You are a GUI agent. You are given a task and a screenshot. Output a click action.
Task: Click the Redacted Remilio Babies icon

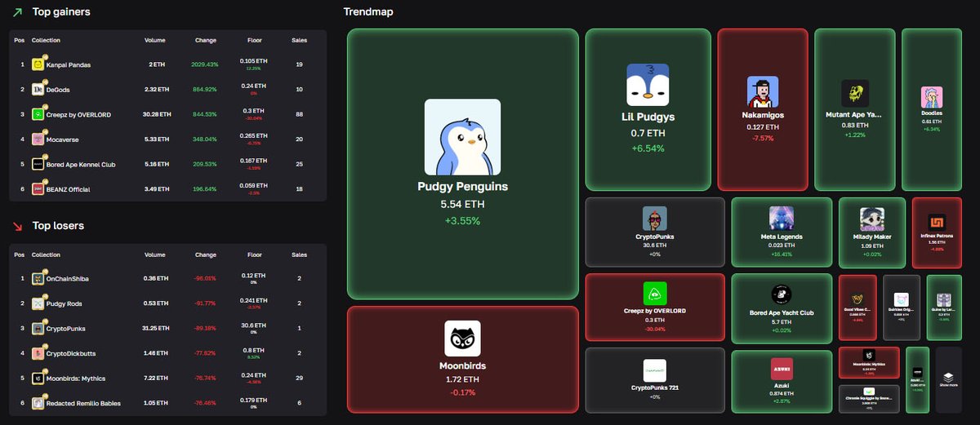pyautogui.click(x=38, y=403)
